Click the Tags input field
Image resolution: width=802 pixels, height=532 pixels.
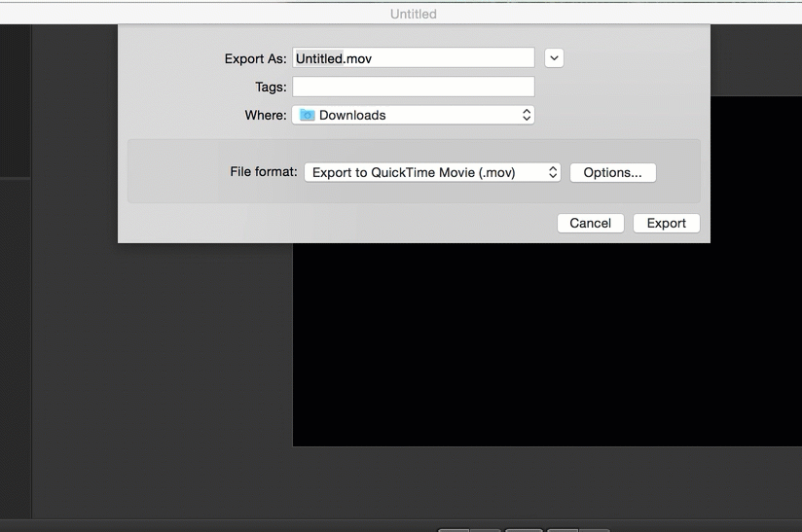[x=414, y=87]
